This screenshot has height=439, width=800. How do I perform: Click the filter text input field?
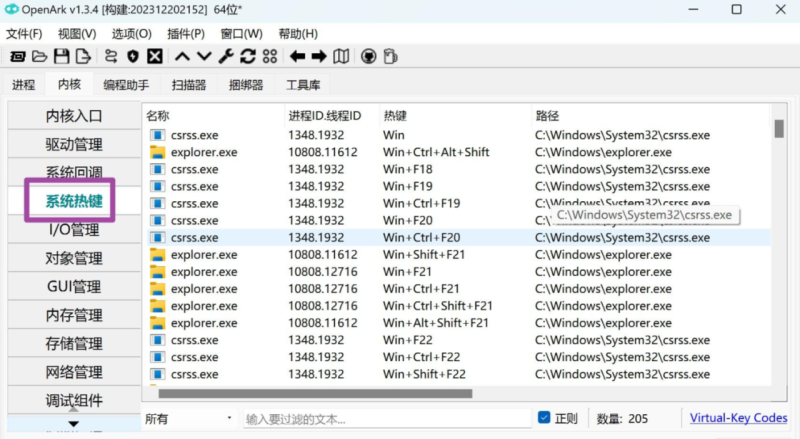(385, 418)
